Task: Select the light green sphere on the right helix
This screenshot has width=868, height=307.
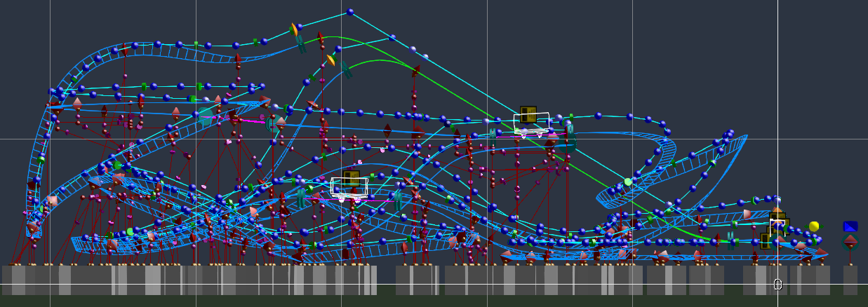Action: [628, 182]
